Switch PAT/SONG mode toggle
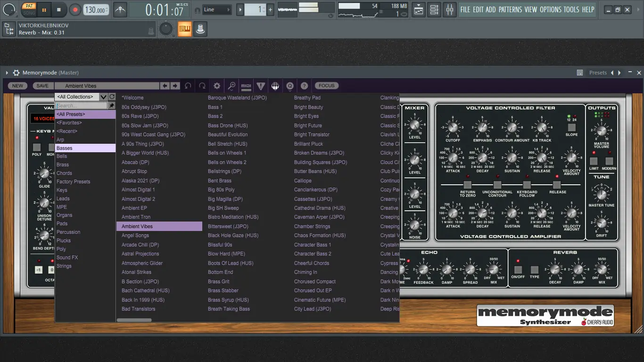Screen dimensions: 644x362 pos(29,9)
